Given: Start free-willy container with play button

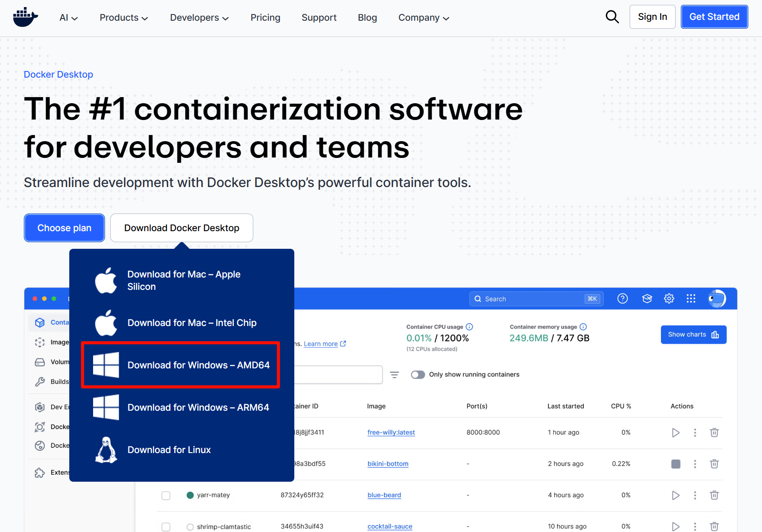Looking at the screenshot, I should (x=675, y=433).
